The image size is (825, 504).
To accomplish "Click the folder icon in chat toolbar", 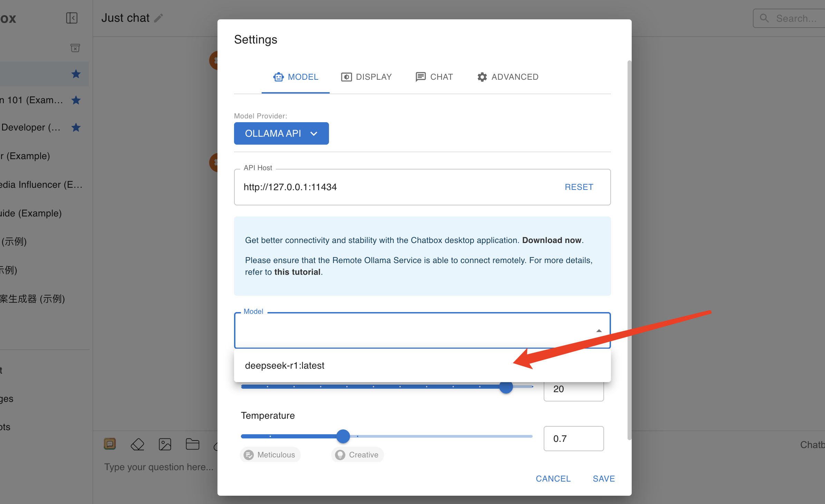I will (x=192, y=444).
